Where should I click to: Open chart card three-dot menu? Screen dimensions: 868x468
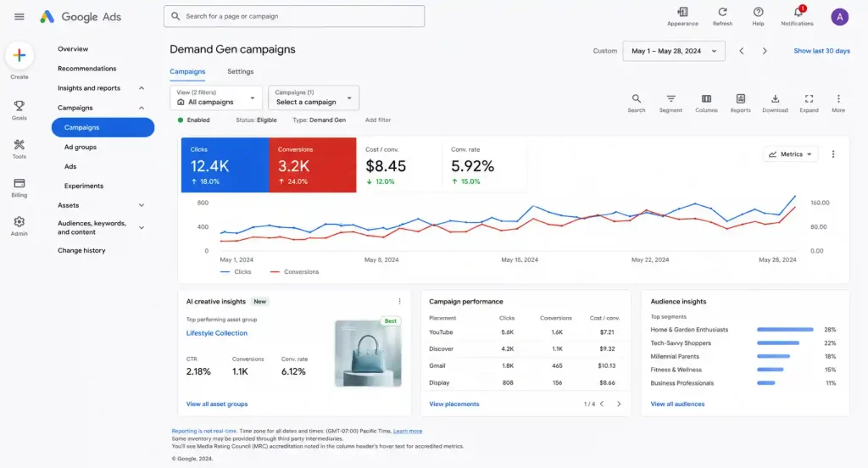833,154
